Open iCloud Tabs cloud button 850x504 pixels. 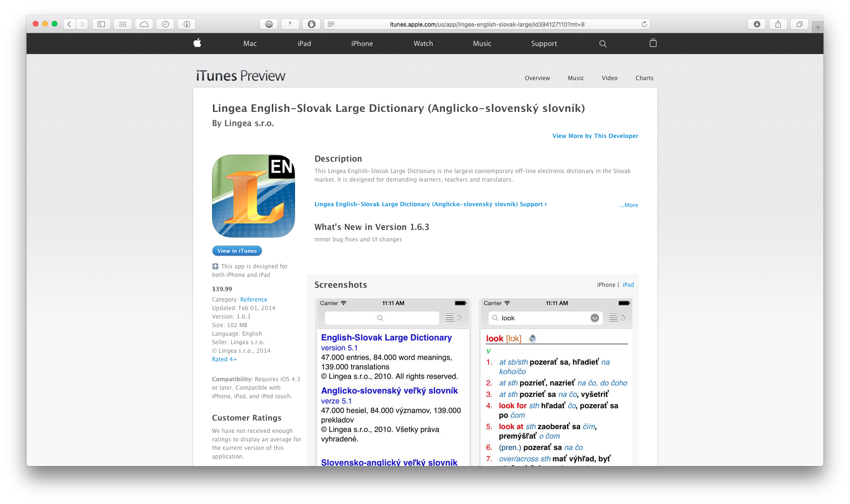[x=144, y=24]
